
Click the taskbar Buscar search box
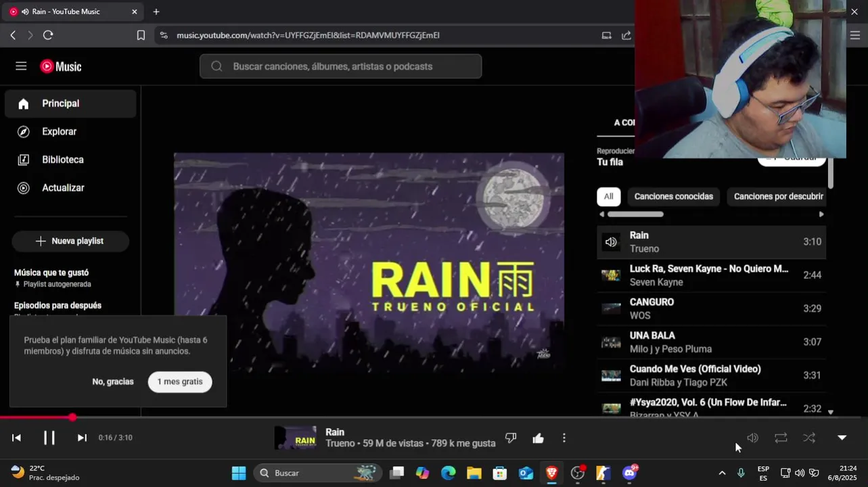click(x=318, y=473)
